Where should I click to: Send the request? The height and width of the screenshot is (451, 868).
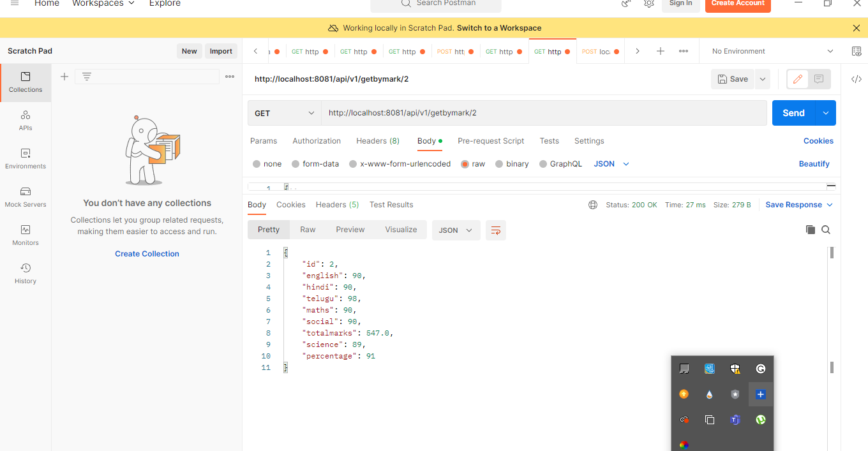tap(793, 113)
